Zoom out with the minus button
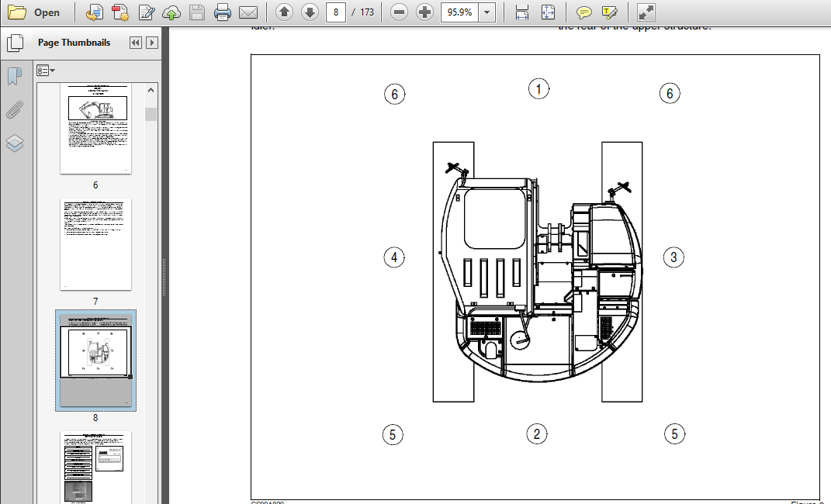Image resolution: width=831 pixels, height=504 pixels. pos(399,12)
